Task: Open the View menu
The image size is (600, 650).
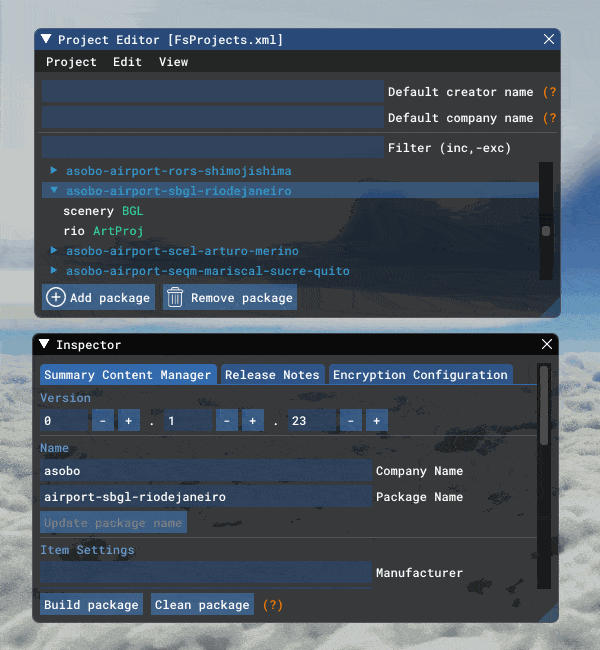Action: [173, 62]
